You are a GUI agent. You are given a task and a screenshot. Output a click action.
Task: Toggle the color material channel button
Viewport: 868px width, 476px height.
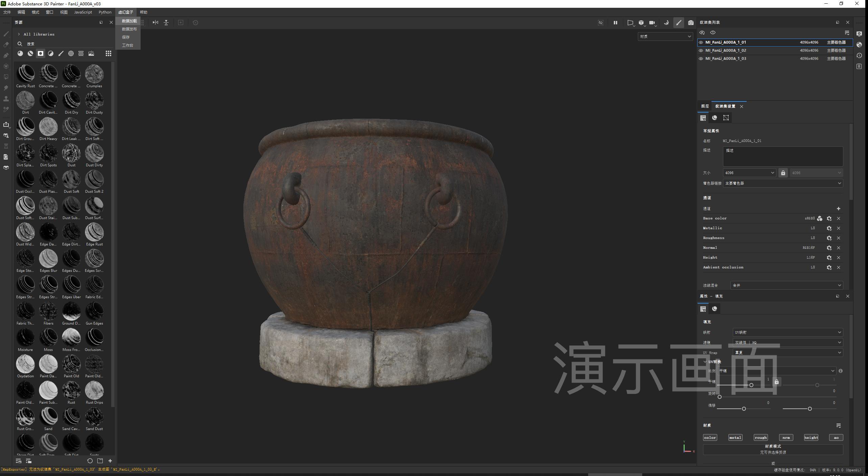tap(710, 437)
